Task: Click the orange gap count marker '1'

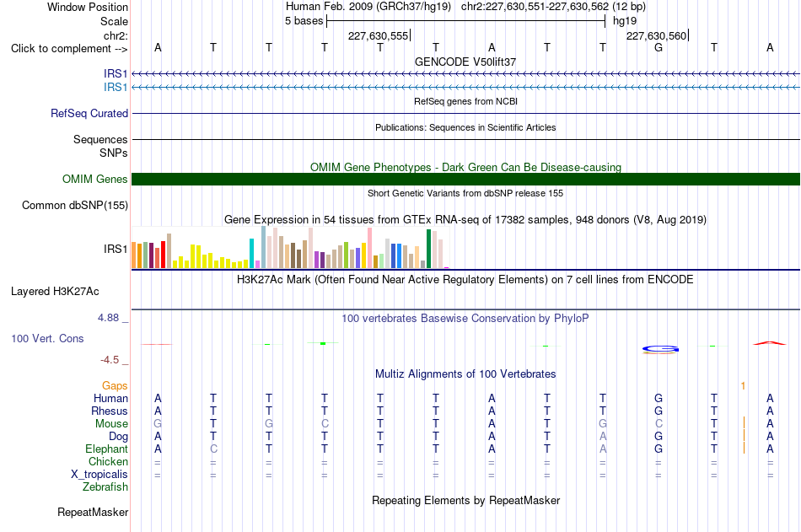Action: [744, 386]
